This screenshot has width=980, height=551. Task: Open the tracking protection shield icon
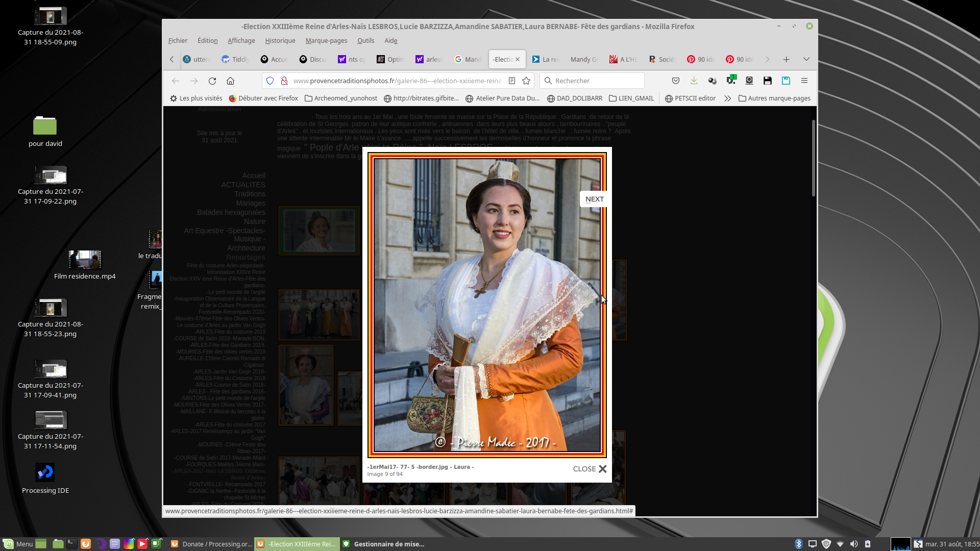click(x=270, y=81)
